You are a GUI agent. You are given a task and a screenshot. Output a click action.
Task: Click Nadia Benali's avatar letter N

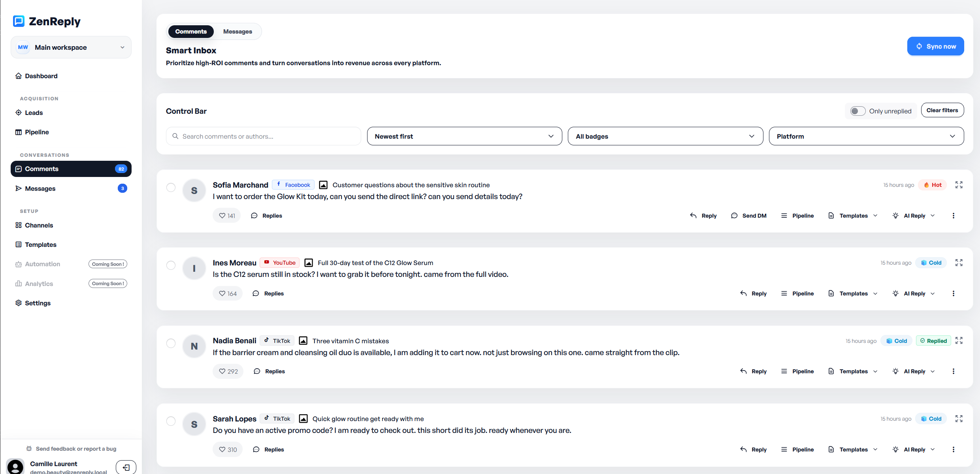[194, 346]
